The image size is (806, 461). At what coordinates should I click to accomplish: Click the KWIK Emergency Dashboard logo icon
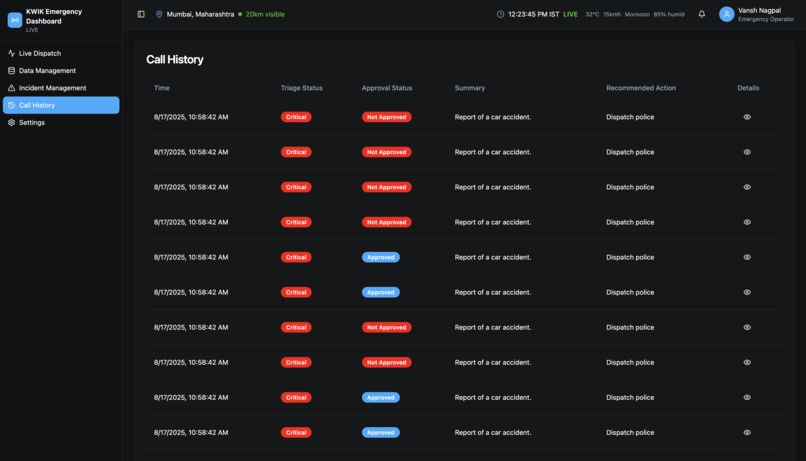[14, 20]
